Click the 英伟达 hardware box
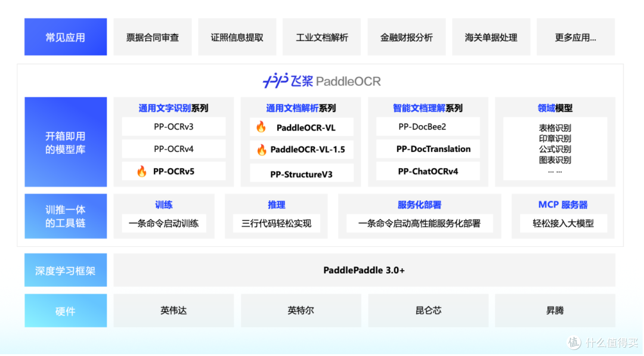The image size is (644, 356). click(174, 311)
